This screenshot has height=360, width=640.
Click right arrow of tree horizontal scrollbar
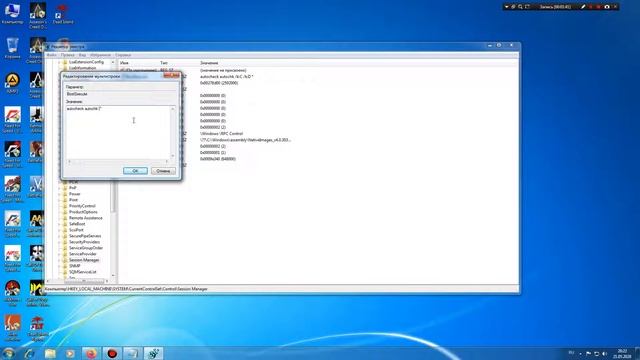point(107,281)
